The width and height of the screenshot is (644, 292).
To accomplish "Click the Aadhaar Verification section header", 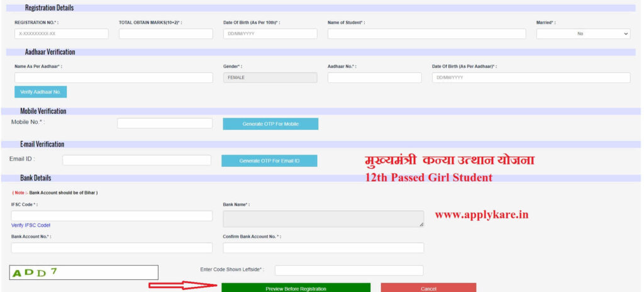I will coord(321,52).
